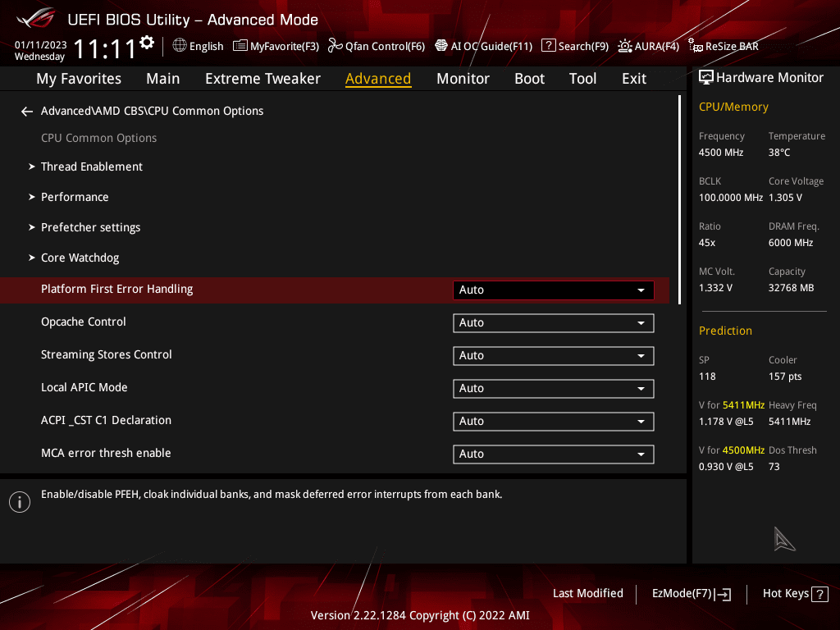Open Opcache Control dropdown
The width and height of the screenshot is (840, 630).
pyautogui.click(x=554, y=323)
